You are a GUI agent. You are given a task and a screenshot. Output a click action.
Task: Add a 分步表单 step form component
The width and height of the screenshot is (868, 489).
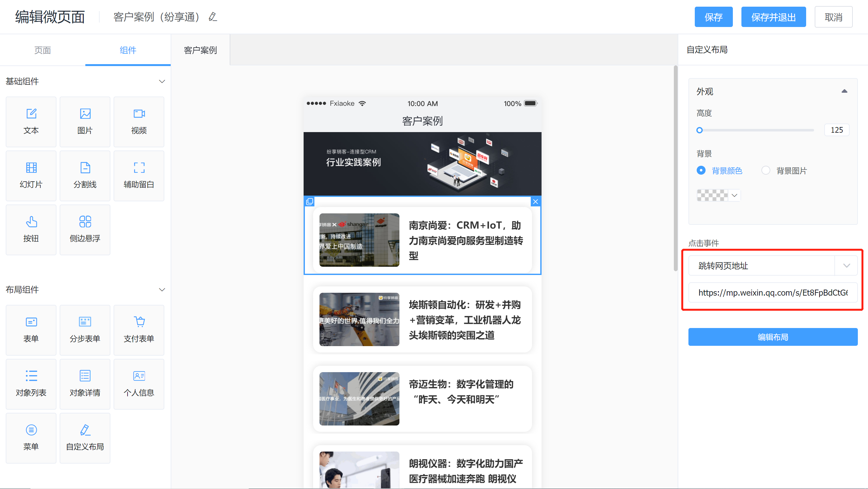85,330
